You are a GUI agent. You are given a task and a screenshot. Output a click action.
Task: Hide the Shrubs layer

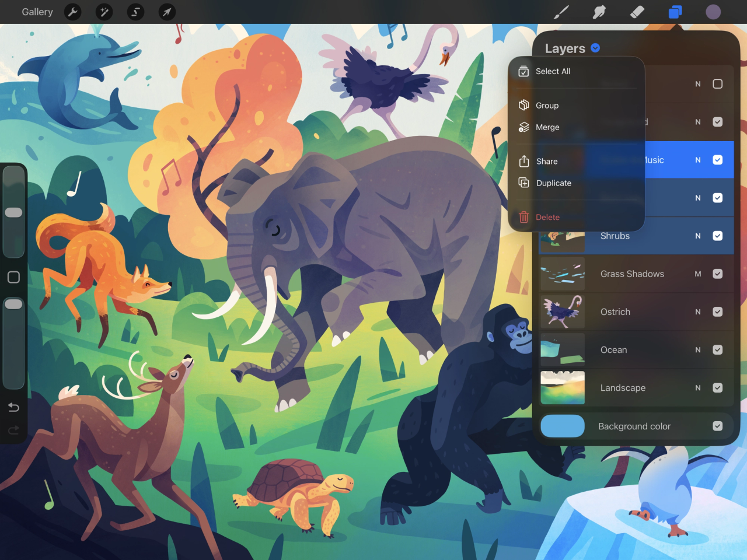718,236
